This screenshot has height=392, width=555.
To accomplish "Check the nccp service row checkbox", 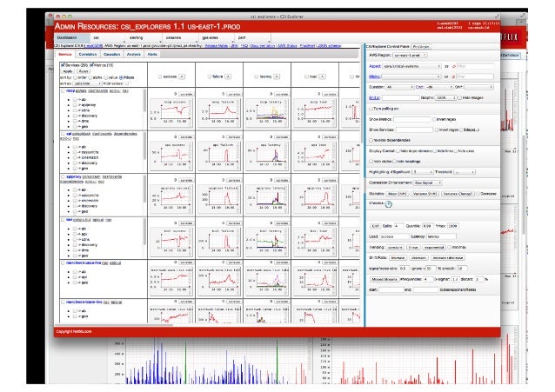I will coord(63,91).
